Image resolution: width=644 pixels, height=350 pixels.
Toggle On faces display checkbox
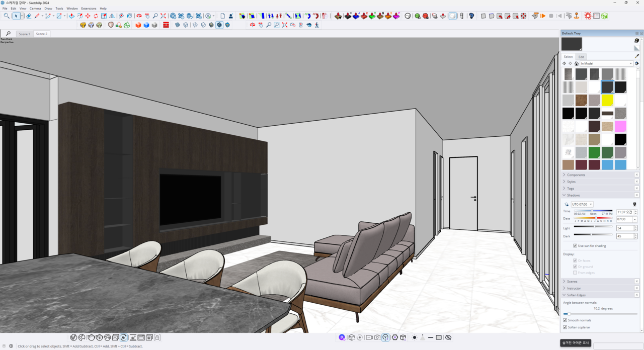575,260
